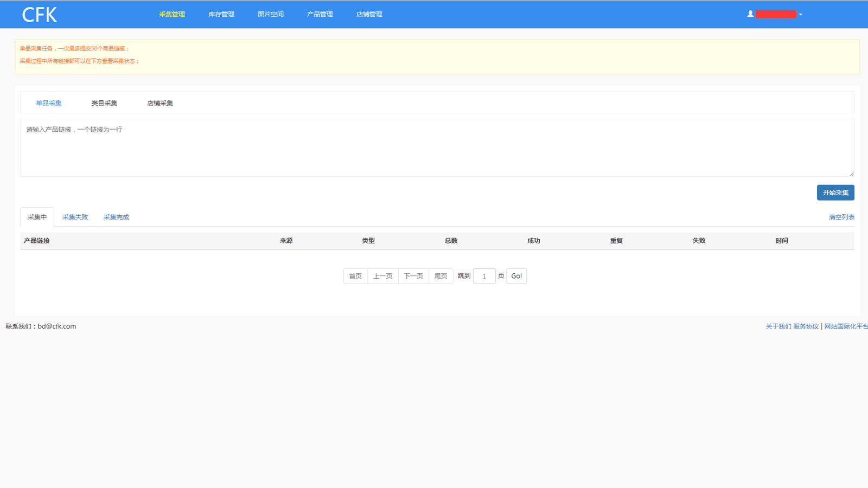Screen dimensions: 868x488
Task: Select 店铺管理 in navigation bar
Action: tap(369, 15)
